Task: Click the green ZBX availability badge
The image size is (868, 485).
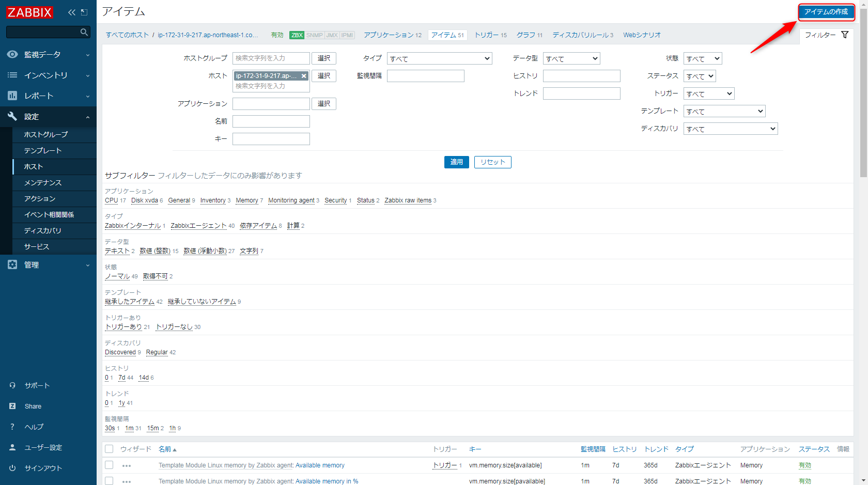Action: (297, 35)
